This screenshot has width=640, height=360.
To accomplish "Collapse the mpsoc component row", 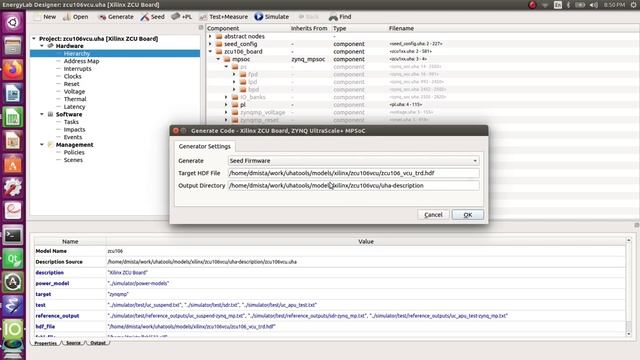I will coord(218,59).
